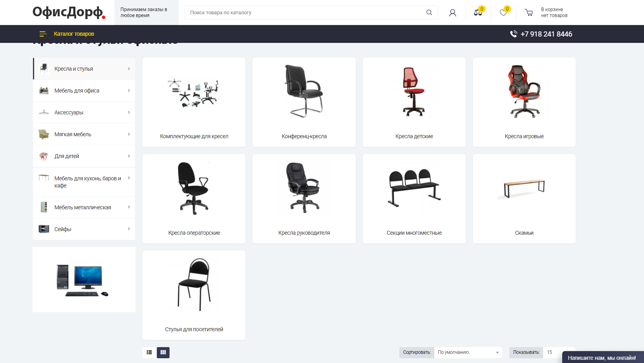Open Кресла операторские category link

pyautogui.click(x=194, y=233)
